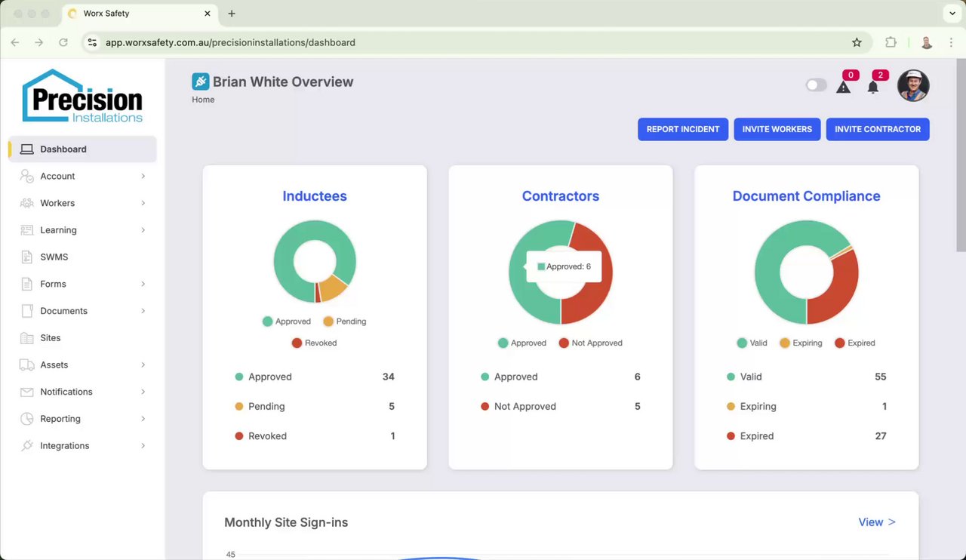
Task: Toggle Valid legend in Document Compliance chart
Action: [752, 343]
